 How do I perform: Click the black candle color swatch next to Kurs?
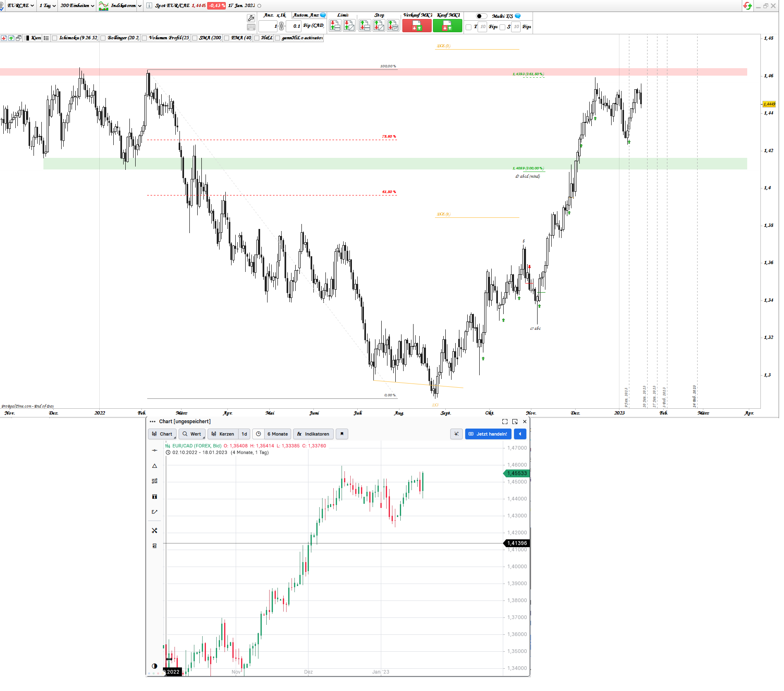tap(27, 38)
